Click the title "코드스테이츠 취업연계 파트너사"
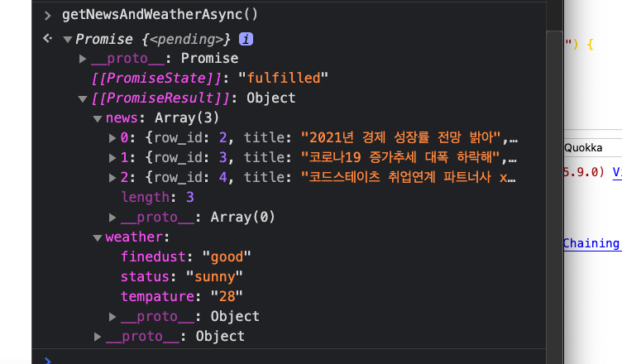 pos(400,177)
